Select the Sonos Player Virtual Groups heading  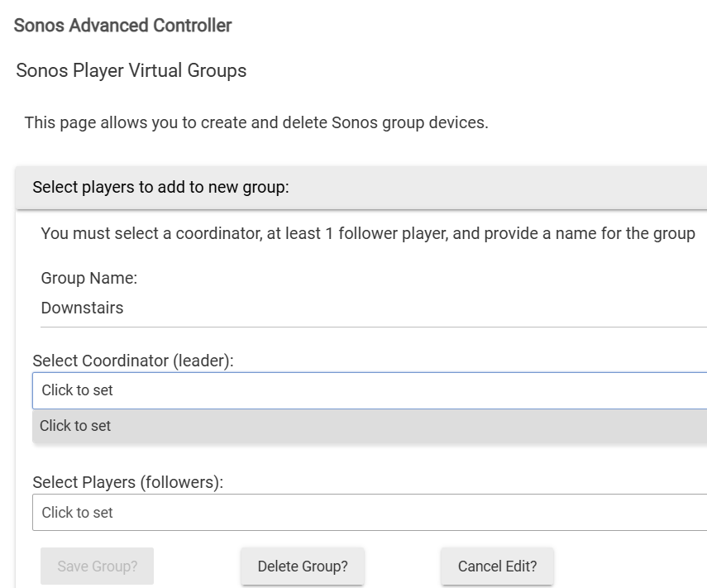[131, 71]
